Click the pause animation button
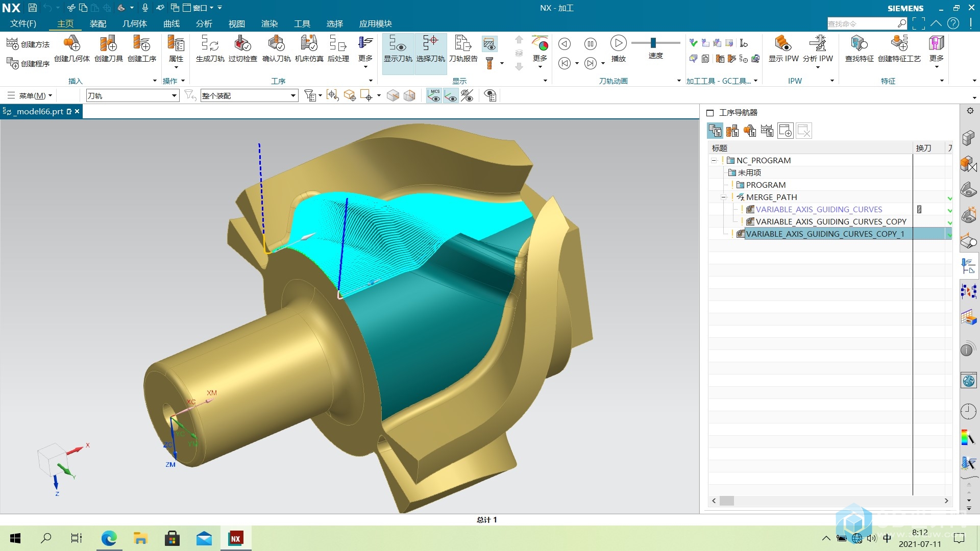Screen dimensions: 980x551 [591, 44]
